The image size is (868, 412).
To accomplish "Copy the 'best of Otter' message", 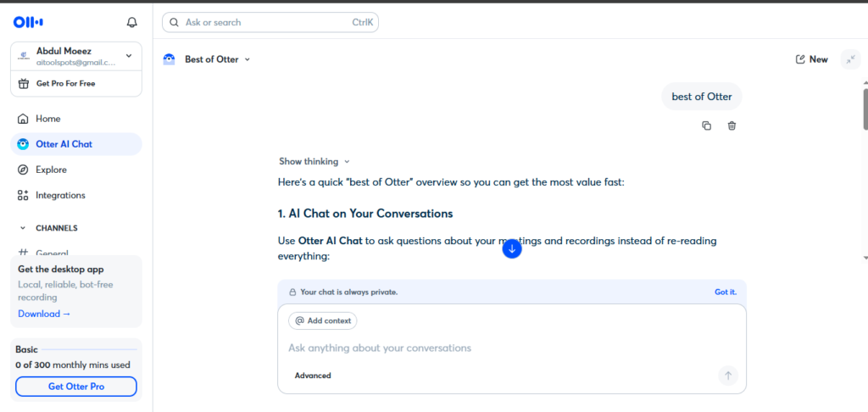I will click(x=706, y=125).
